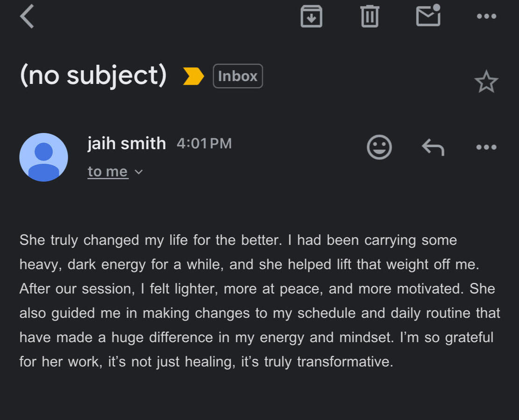Viewport: 519px width, 420px height.
Task: Click the Inbox label tag
Action: click(x=238, y=76)
